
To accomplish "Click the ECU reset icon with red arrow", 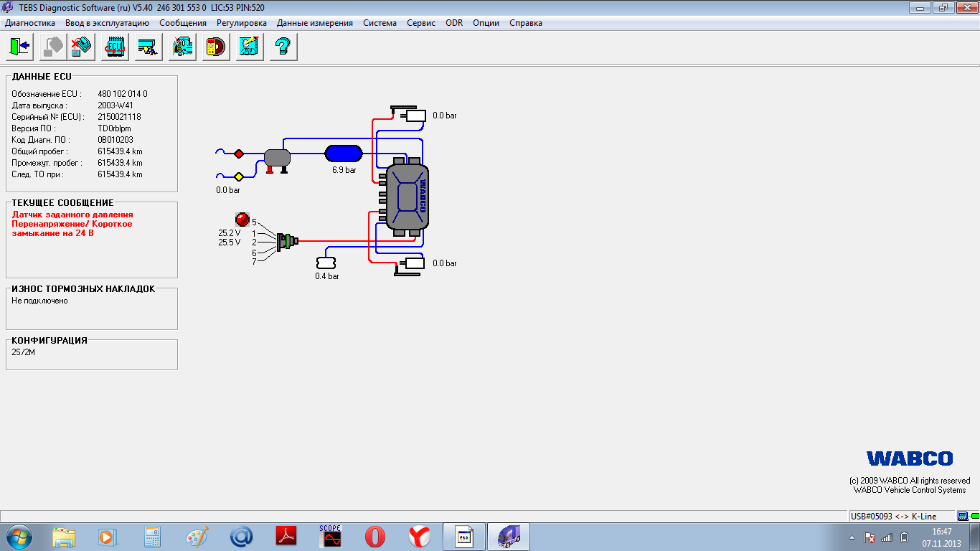I will [115, 47].
